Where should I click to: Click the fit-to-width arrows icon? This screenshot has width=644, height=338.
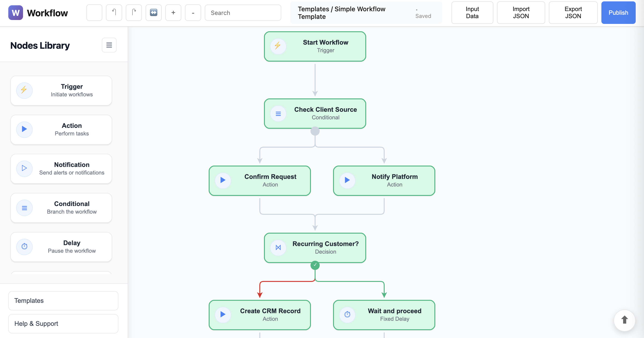(153, 12)
